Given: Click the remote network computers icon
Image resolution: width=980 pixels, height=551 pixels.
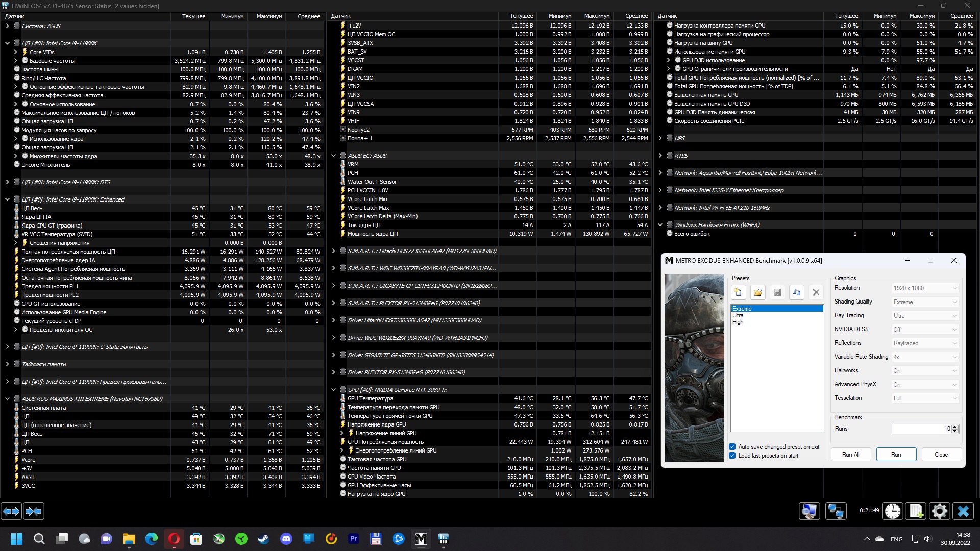Looking at the screenshot, I should coord(836,511).
